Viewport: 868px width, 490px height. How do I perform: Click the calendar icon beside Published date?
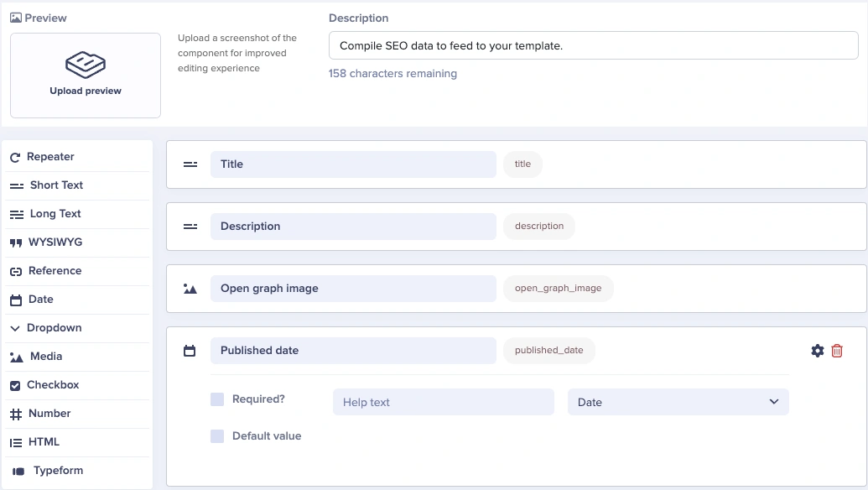pos(190,351)
